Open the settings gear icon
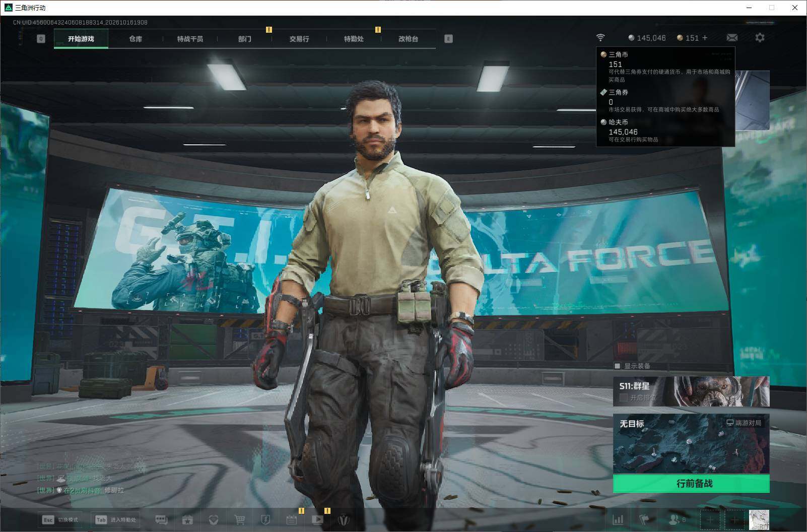807x532 pixels. point(760,38)
